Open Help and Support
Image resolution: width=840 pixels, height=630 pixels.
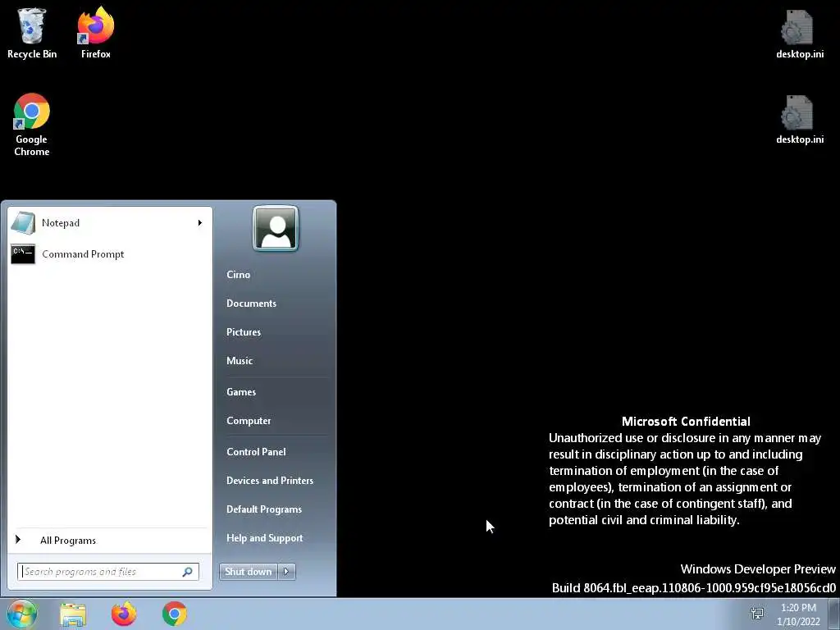(265, 538)
